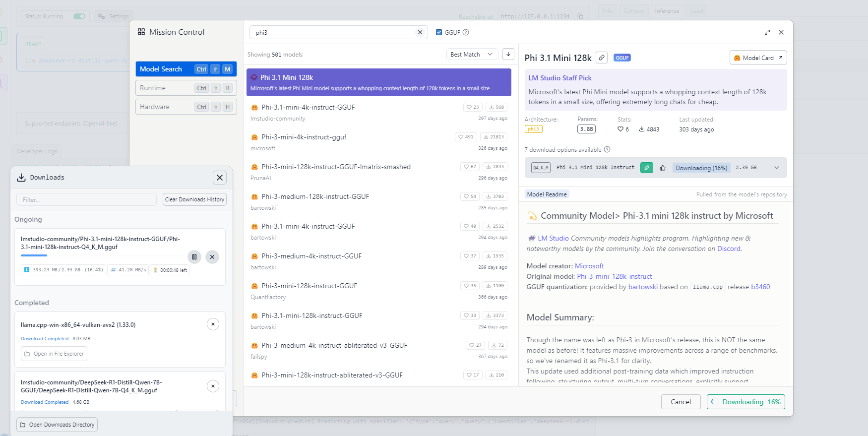Click download count 568 badge

coord(496,107)
